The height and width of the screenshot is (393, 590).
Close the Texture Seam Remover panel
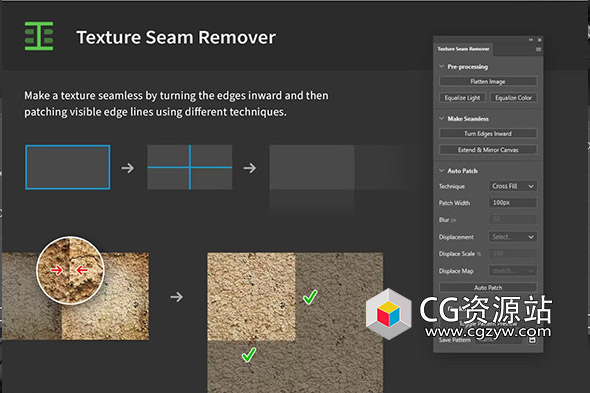pyautogui.click(x=540, y=40)
